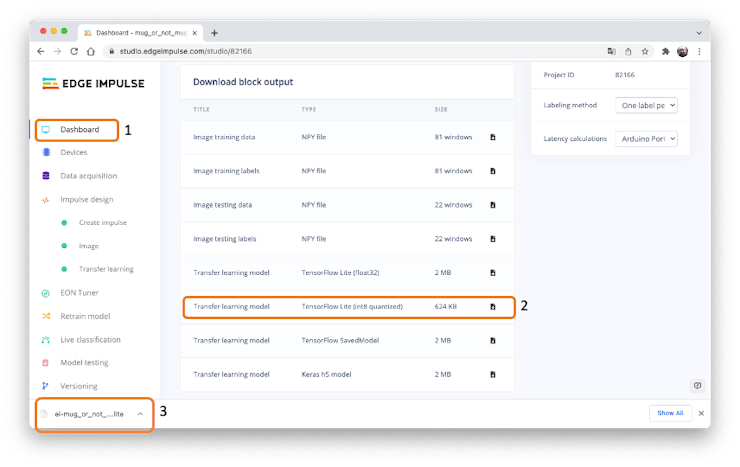Image resolution: width=740 pixels, height=467 pixels.
Task: Open EON Tuner page
Action: click(79, 293)
